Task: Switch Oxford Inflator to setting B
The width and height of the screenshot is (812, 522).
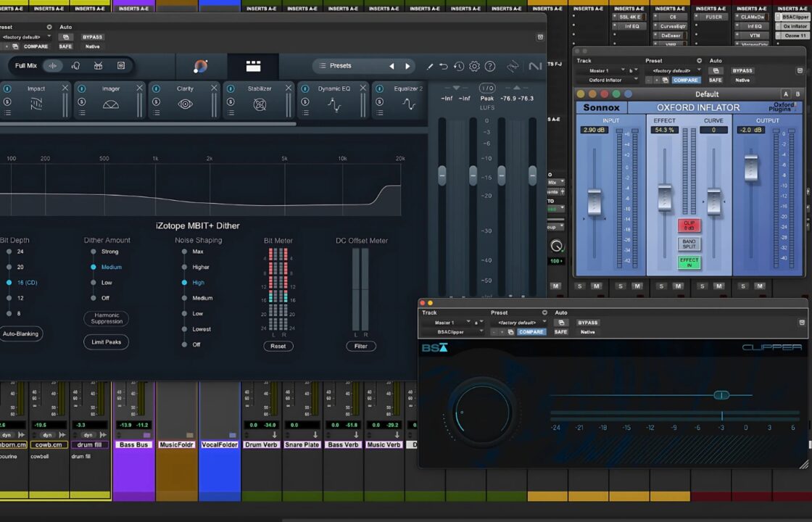Action: [x=797, y=94]
